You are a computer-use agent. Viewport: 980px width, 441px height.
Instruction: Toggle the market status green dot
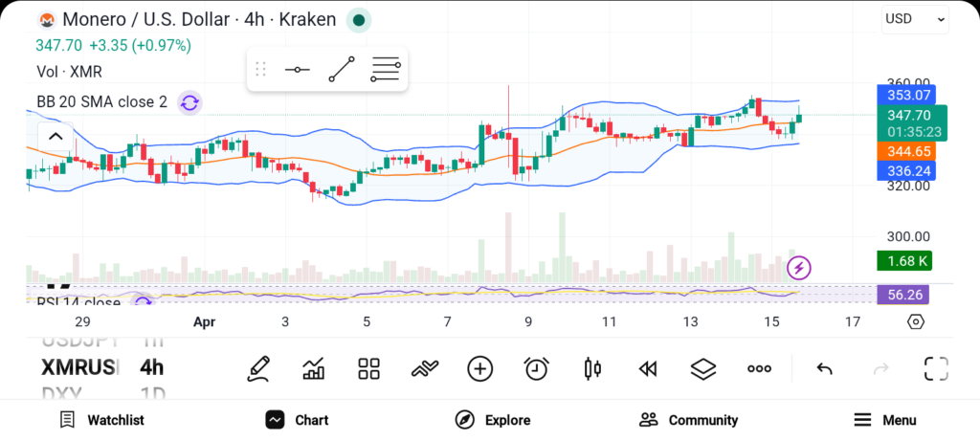coord(359,19)
